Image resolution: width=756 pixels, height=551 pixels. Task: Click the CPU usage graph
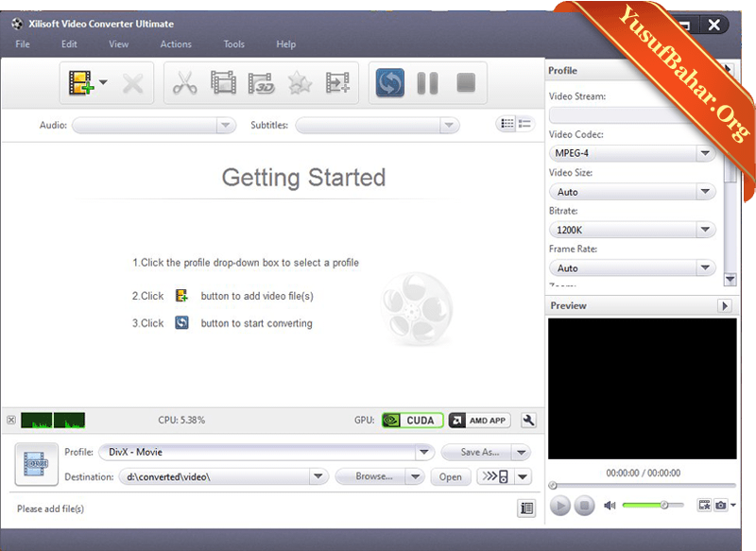coord(53,420)
